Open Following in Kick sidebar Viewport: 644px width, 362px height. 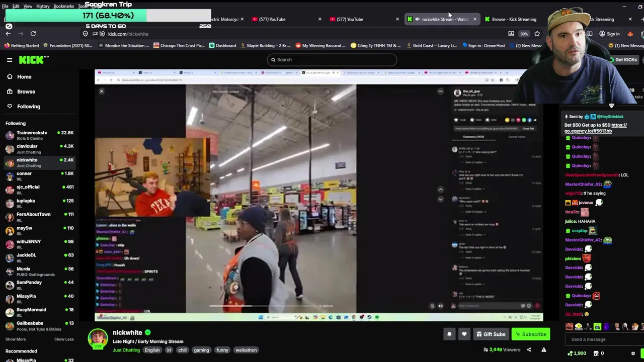click(x=28, y=107)
